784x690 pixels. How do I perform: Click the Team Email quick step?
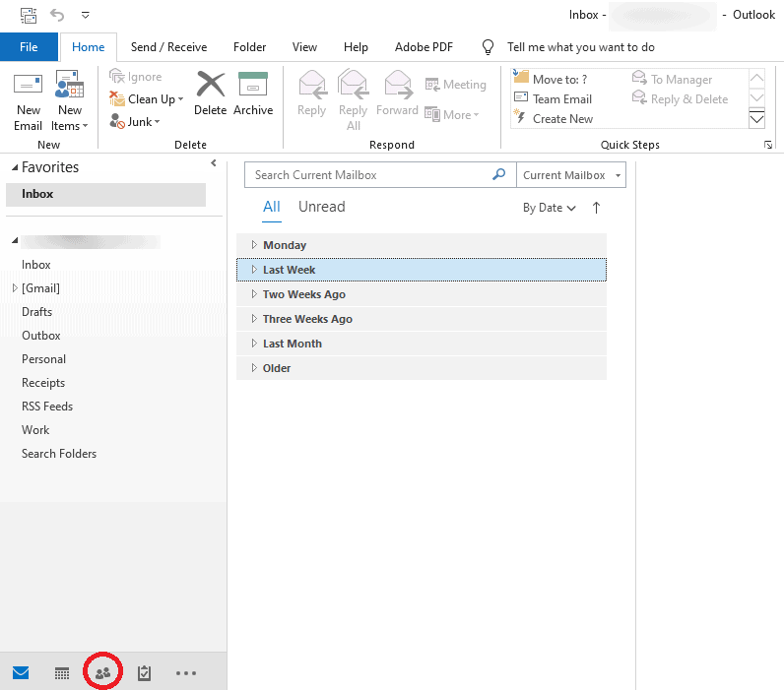[x=561, y=99]
